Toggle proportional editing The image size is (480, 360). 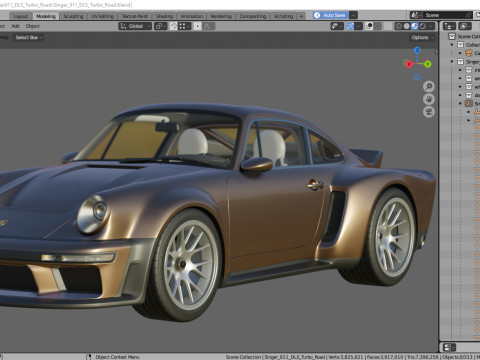pos(198,26)
